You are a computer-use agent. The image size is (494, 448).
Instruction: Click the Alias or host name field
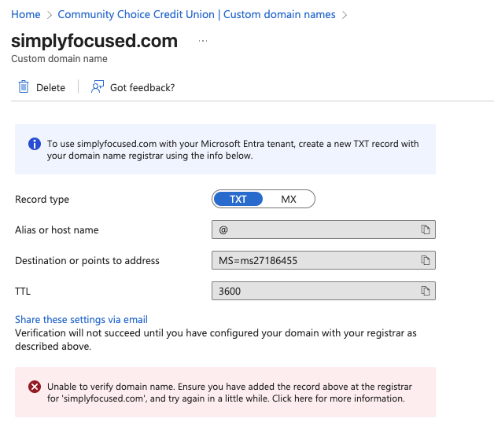pyautogui.click(x=323, y=230)
